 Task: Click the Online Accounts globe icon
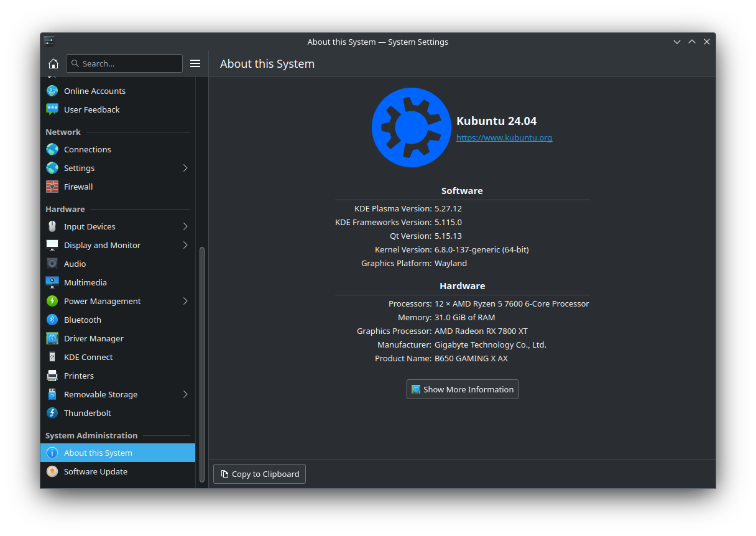pyautogui.click(x=52, y=91)
